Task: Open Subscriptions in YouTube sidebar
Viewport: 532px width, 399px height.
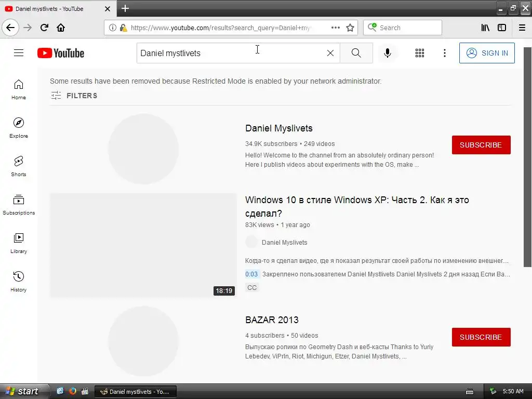Action: (x=19, y=205)
